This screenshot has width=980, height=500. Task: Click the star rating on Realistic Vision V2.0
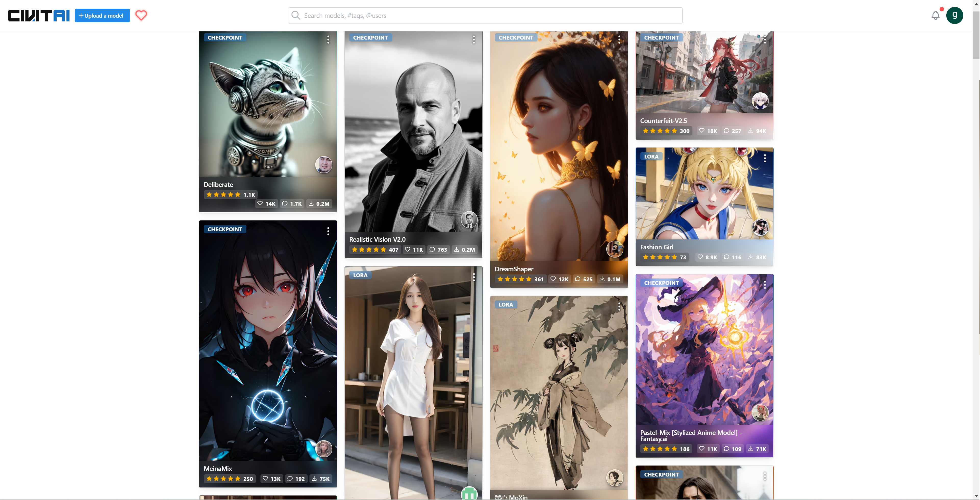pos(369,250)
